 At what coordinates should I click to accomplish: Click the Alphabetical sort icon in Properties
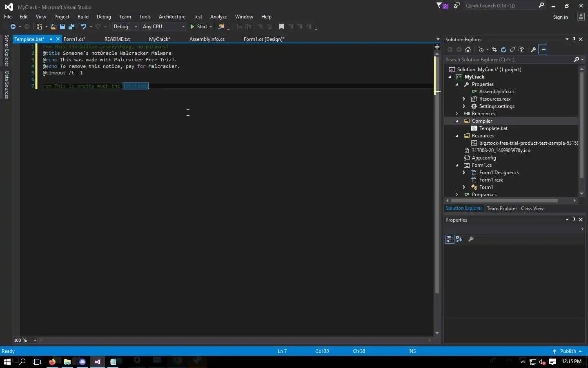[x=459, y=239]
